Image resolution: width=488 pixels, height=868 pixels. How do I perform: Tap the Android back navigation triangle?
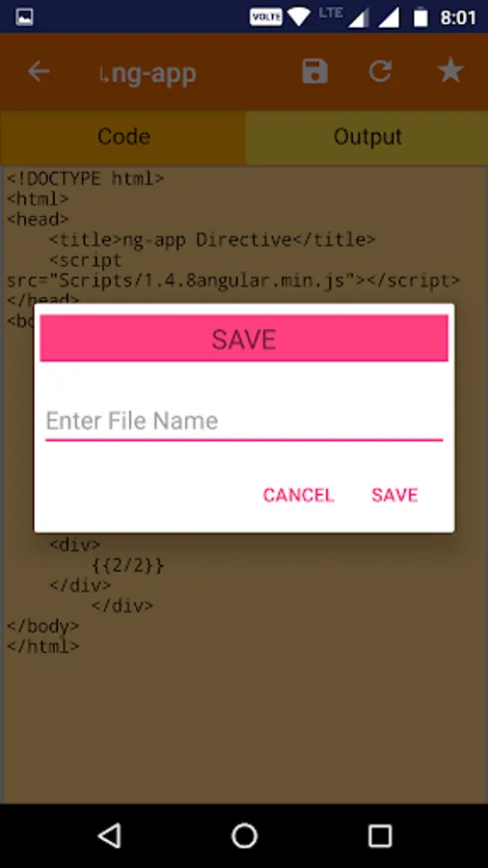coord(110,835)
